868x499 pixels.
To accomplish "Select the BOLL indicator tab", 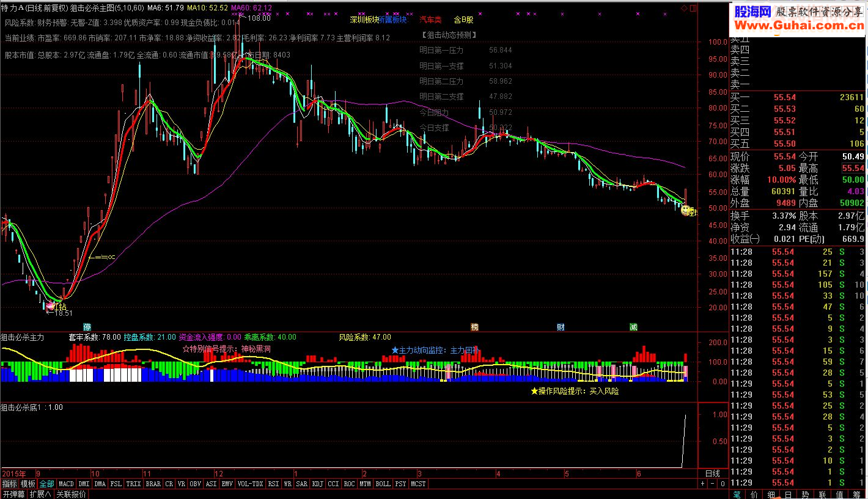I will coord(383,484).
